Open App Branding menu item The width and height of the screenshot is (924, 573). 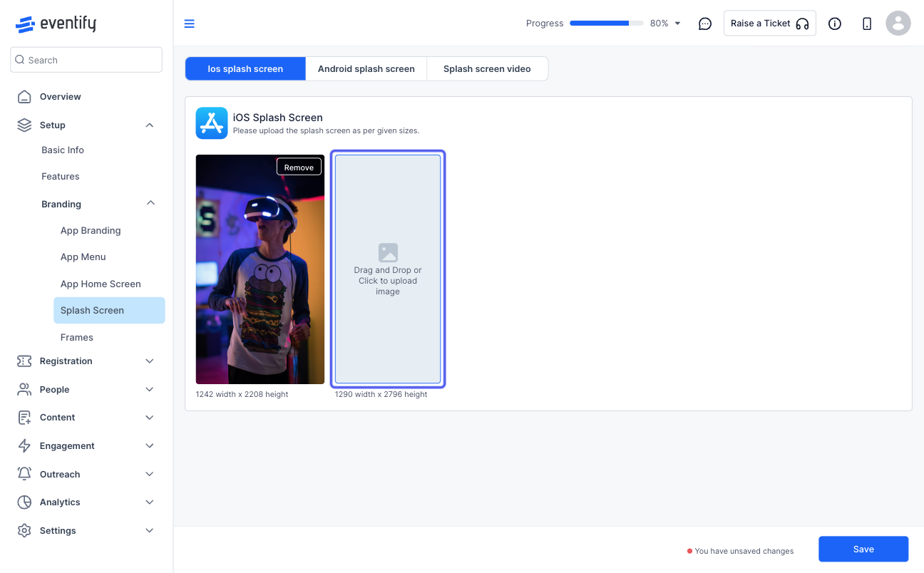point(91,231)
